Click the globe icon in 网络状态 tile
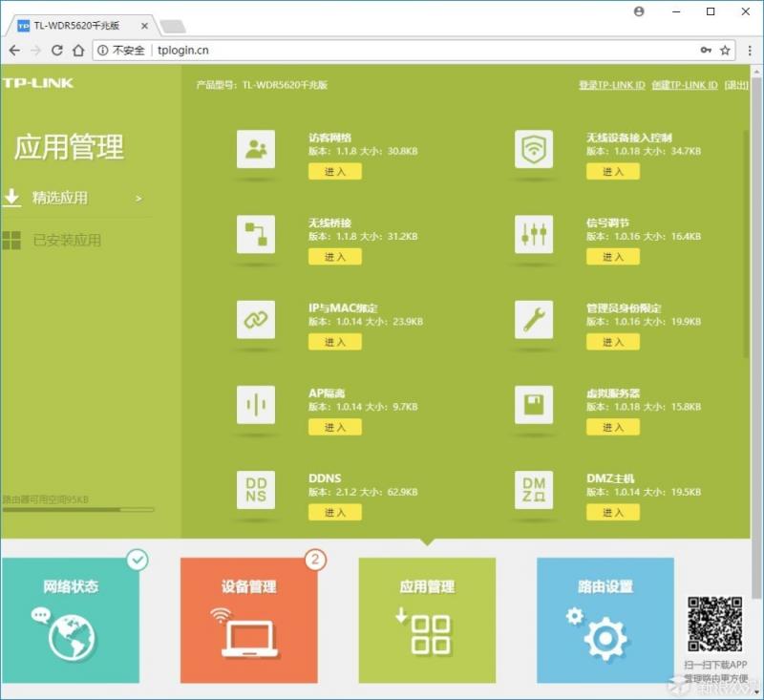Image resolution: width=764 pixels, height=700 pixels. [x=71, y=637]
